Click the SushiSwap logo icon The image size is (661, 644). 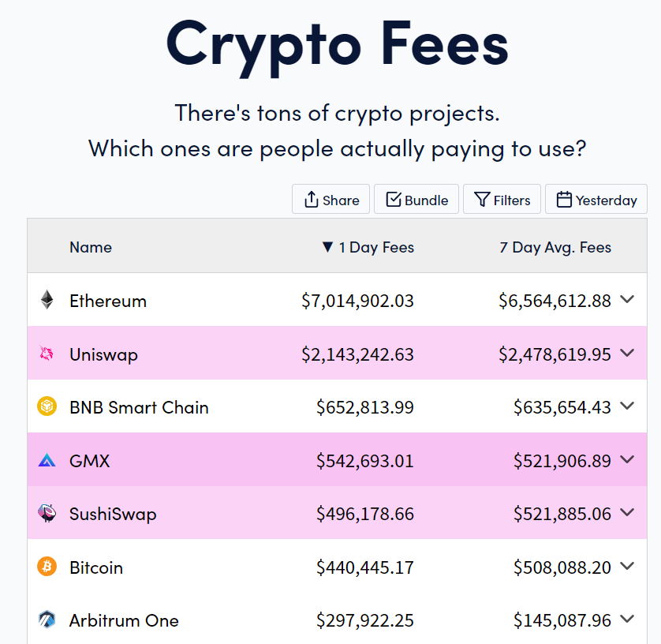(47, 513)
